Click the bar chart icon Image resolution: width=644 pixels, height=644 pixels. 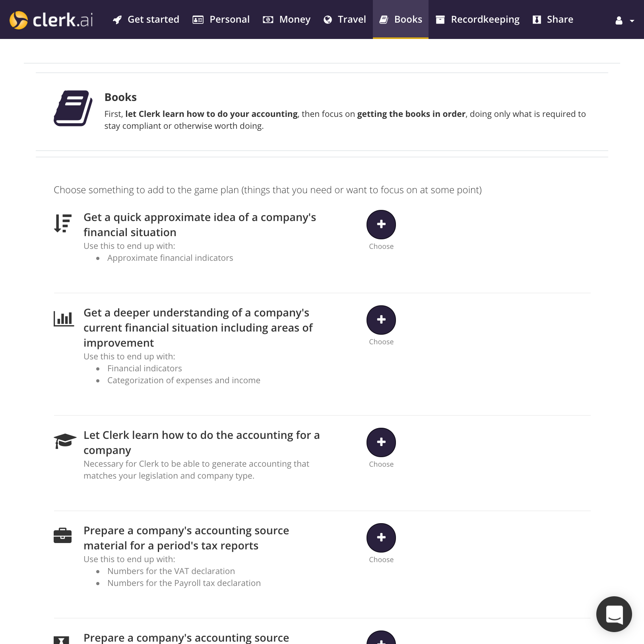click(64, 319)
